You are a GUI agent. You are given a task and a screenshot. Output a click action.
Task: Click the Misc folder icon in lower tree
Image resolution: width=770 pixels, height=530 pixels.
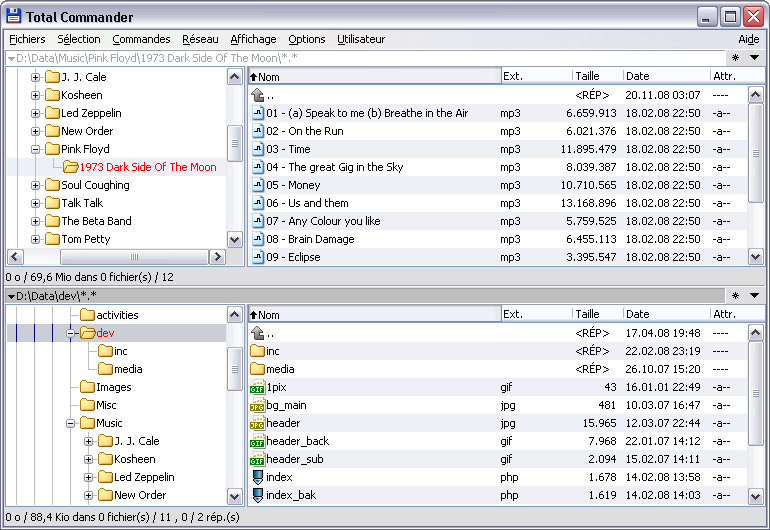[x=87, y=405]
